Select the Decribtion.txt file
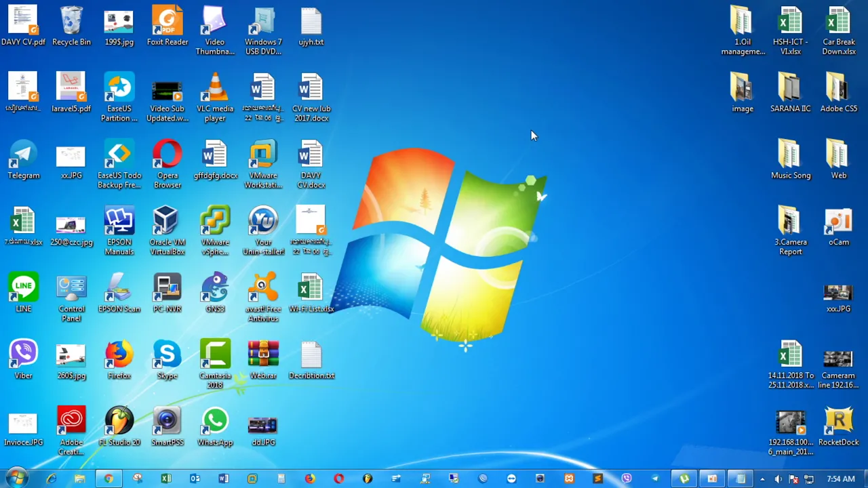Screen dimensions: 868x488 point(311,359)
